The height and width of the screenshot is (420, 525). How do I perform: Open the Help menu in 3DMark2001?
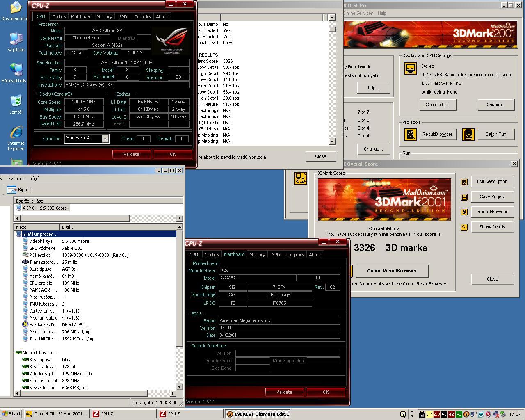click(x=382, y=13)
